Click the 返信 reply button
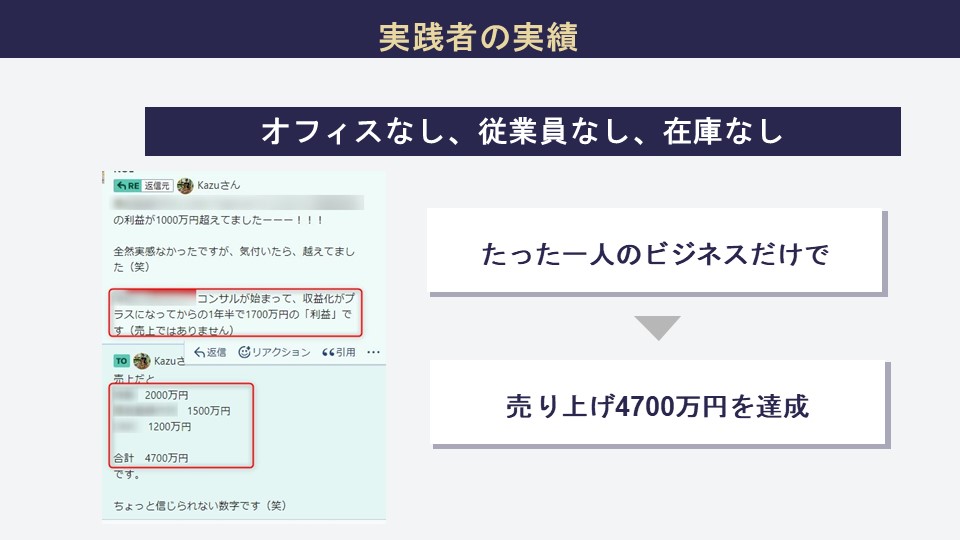960x540 pixels. point(210,352)
